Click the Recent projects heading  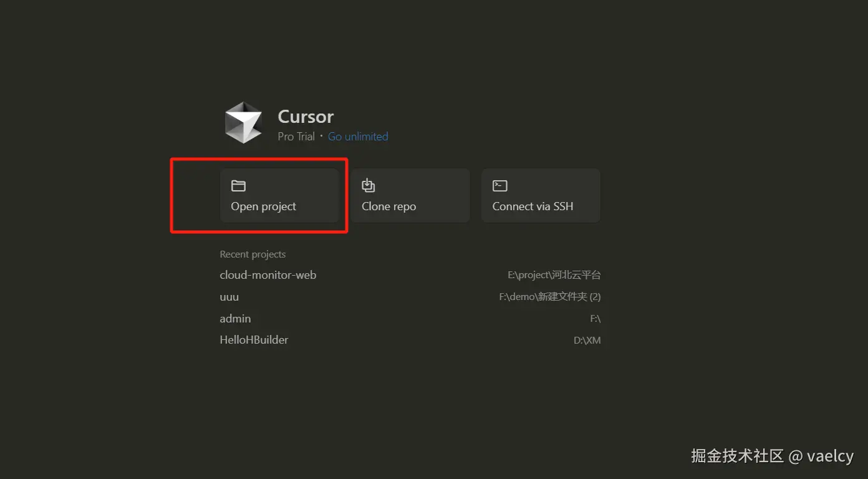(x=253, y=254)
